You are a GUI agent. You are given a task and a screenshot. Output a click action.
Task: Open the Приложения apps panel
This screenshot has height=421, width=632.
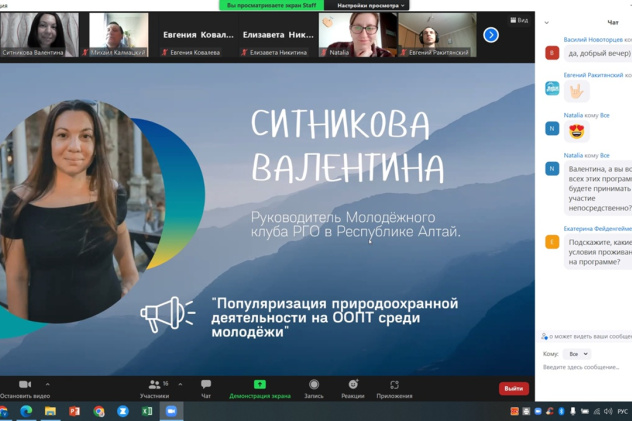[394, 389]
